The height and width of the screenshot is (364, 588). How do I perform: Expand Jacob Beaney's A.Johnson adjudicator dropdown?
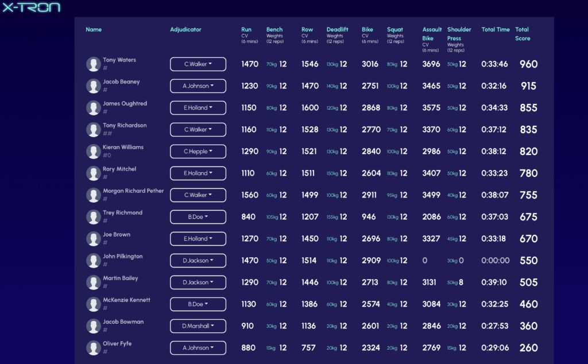[198, 86]
